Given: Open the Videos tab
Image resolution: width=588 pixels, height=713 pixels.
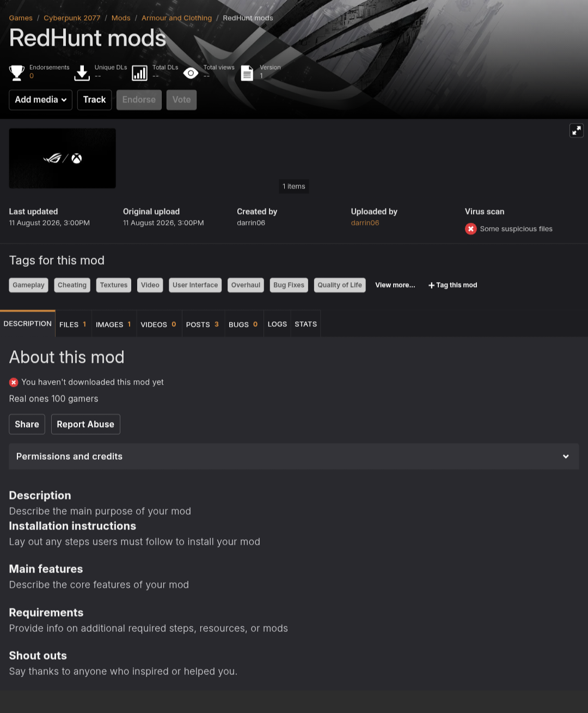Looking at the screenshot, I should pyautogui.click(x=159, y=324).
